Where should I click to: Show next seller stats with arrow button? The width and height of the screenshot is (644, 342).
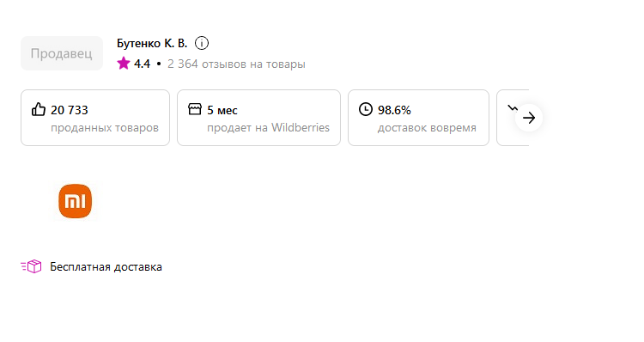point(529,118)
